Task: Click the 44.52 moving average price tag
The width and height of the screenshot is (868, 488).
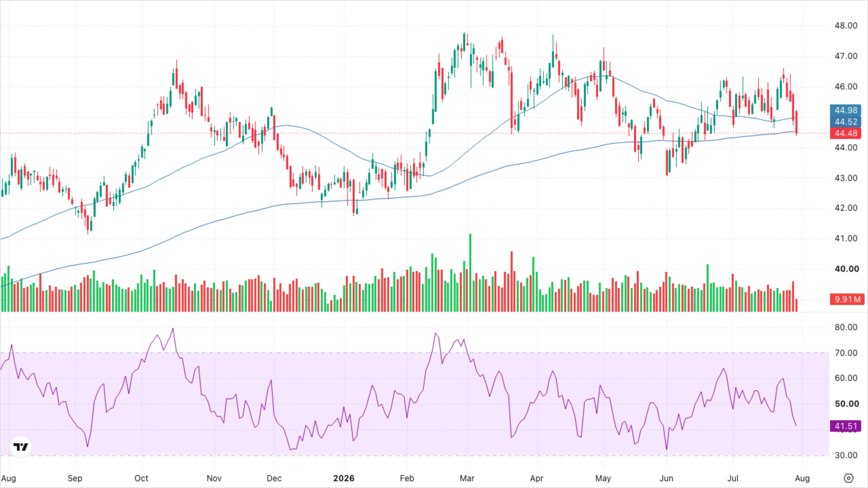Action: pos(846,122)
